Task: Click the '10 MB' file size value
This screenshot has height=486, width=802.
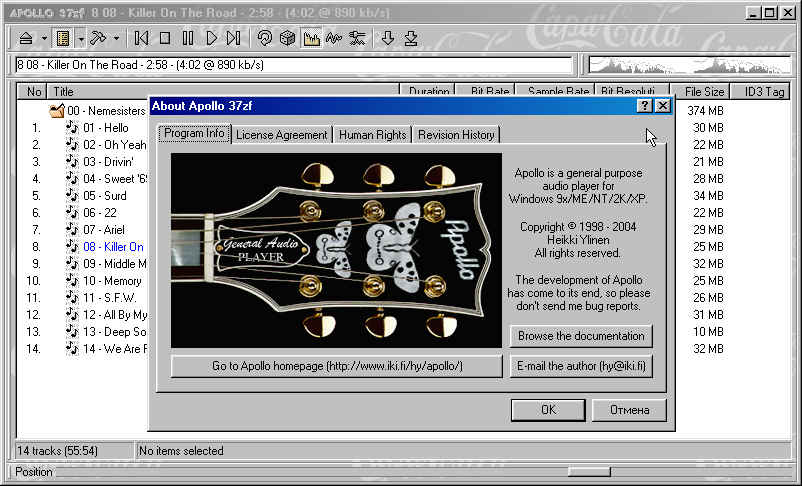Action: pos(708,332)
